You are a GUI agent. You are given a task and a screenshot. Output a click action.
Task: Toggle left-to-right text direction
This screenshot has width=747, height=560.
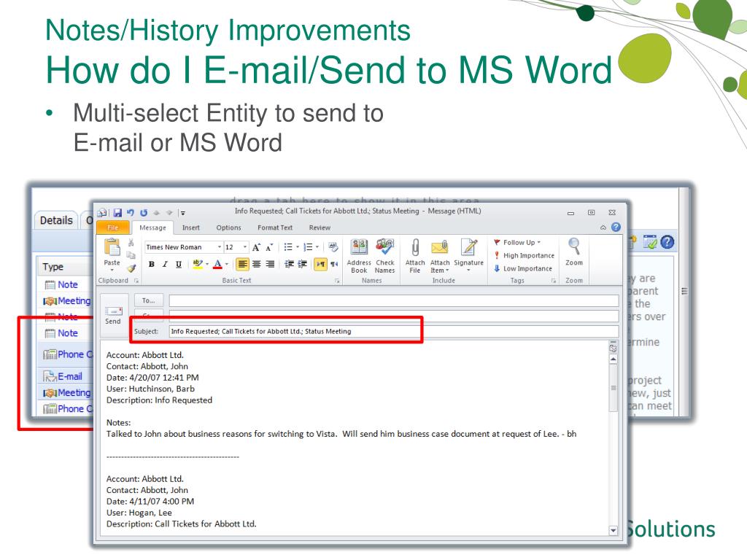321,264
